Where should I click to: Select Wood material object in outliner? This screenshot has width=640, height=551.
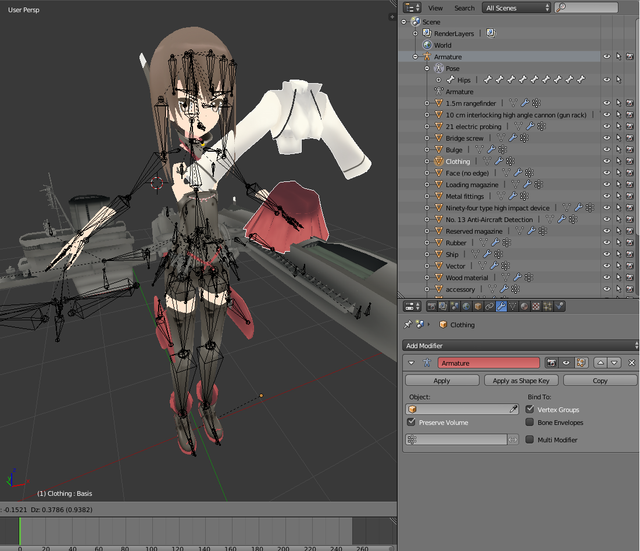467,278
